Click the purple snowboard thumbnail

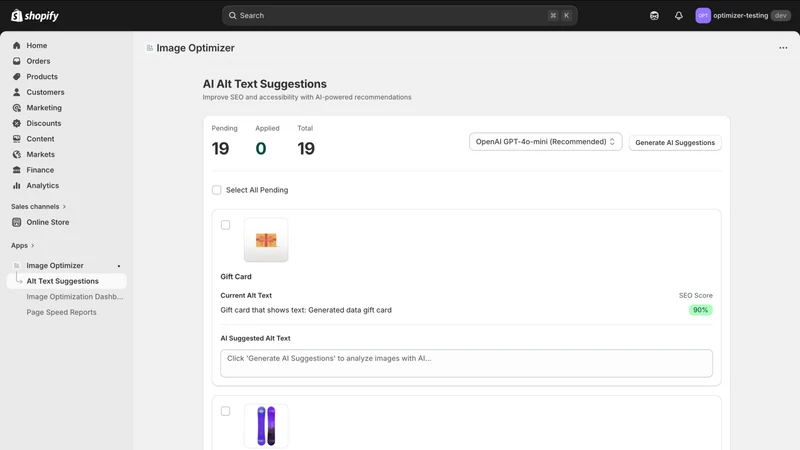(x=266, y=426)
